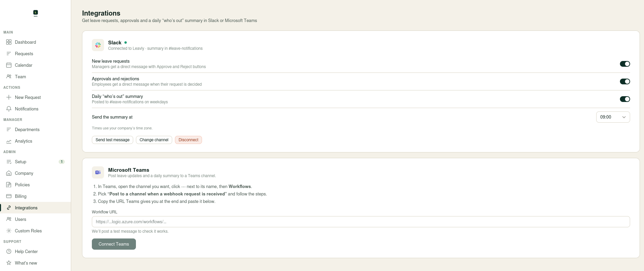Screen dimensions: 644x271
Task: Click "Send the summary at" label
Action: point(112,117)
